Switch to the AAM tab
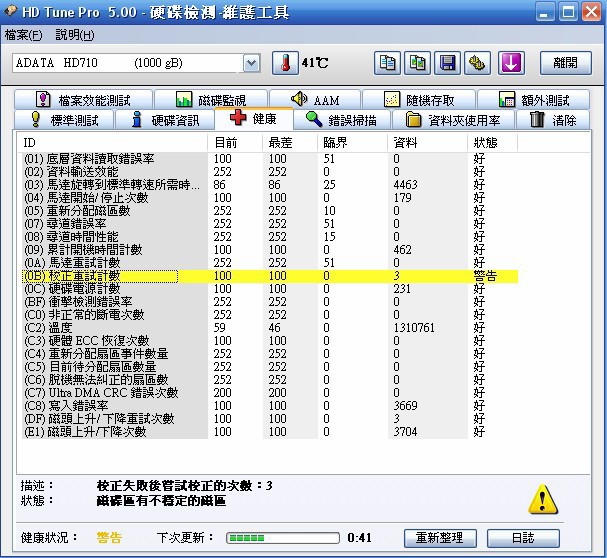607x558 pixels. [315, 100]
